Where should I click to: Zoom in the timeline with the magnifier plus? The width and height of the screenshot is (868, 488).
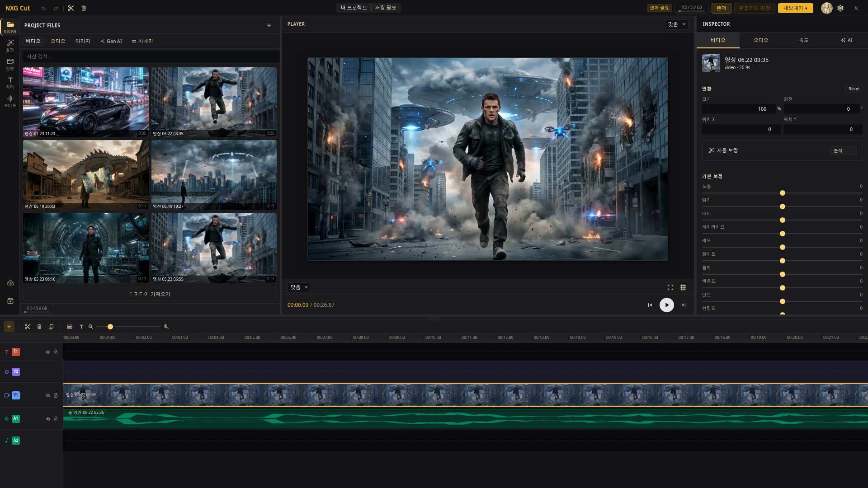click(x=166, y=327)
